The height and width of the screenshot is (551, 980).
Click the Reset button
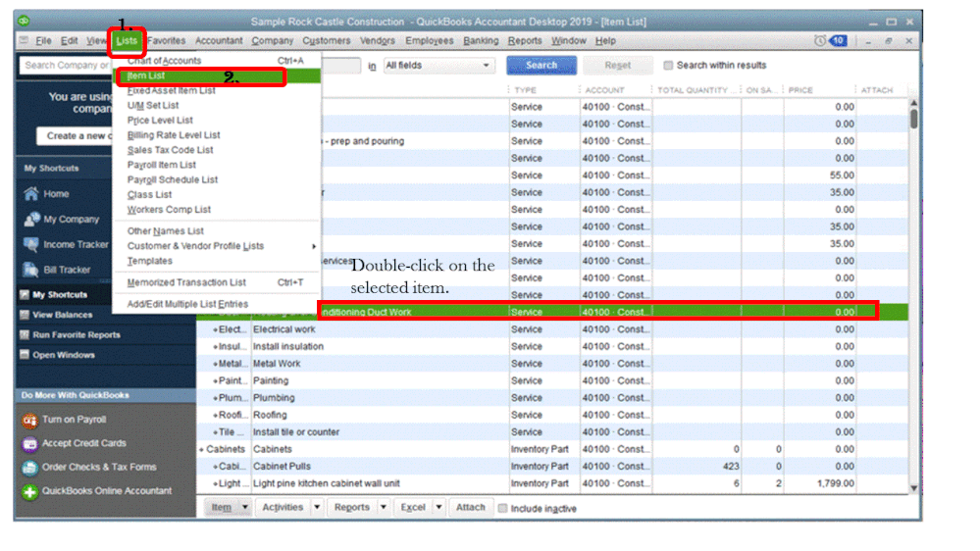tap(617, 65)
